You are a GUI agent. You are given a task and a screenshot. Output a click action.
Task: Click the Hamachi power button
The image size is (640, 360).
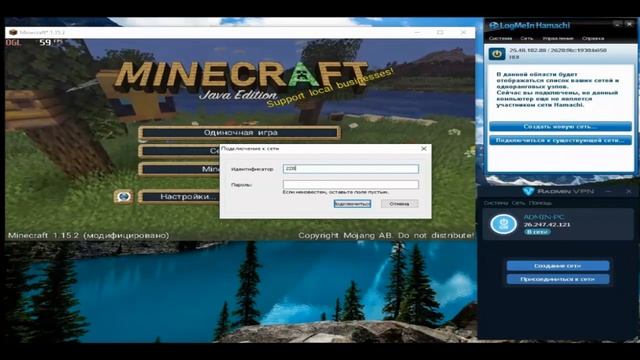[497, 53]
